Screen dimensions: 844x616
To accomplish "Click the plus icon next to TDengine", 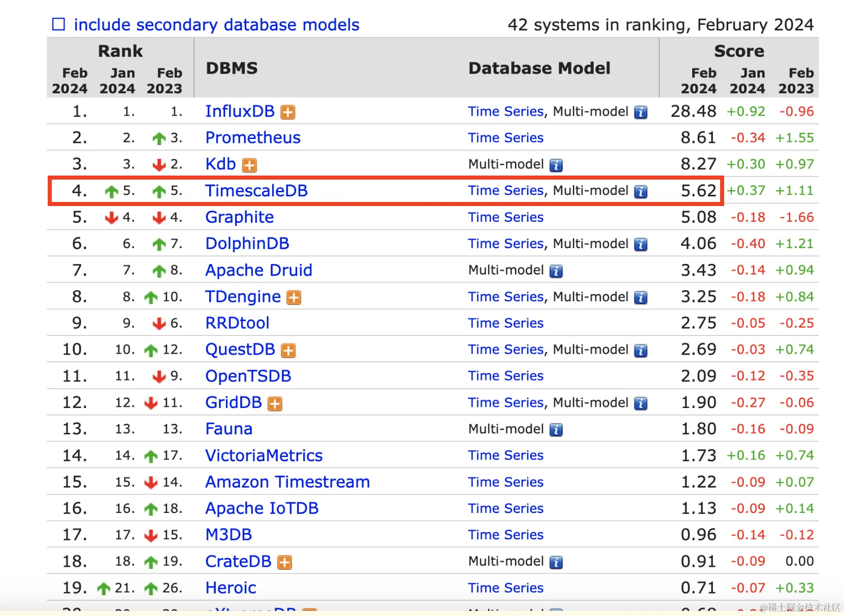I will coord(294,297).
